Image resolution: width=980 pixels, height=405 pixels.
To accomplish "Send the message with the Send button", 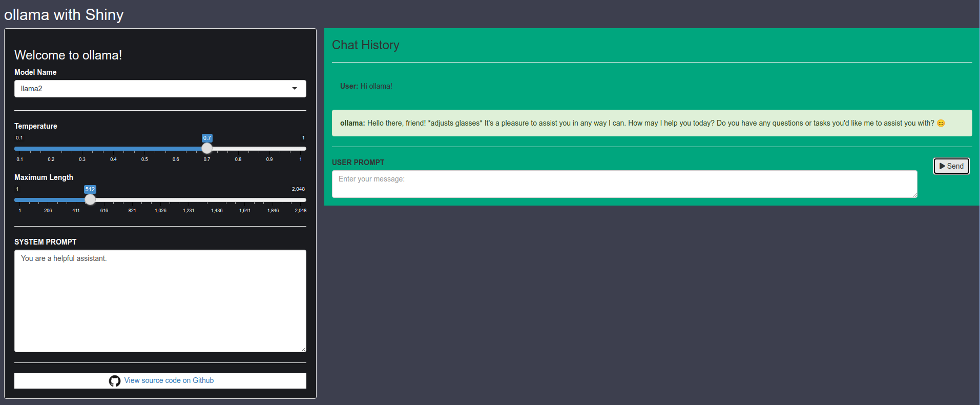I will (951, 166).
